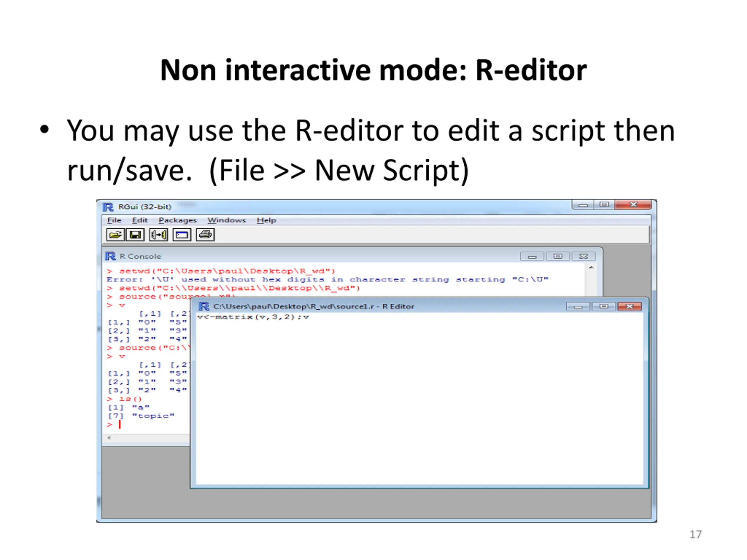
Task: Click the ls() command in the console
Action: tap(130, 399)
